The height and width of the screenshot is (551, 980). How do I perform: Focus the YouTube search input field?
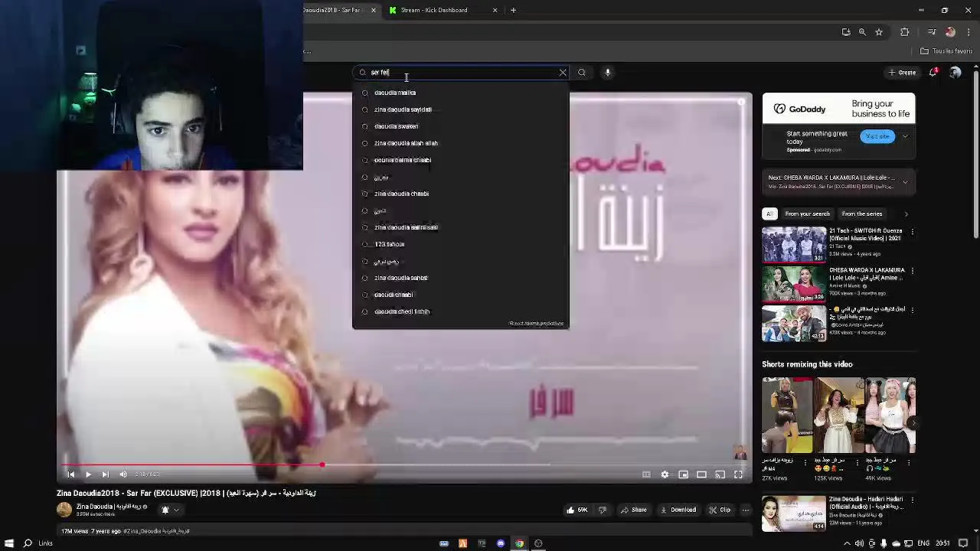(x=462, y=73)
